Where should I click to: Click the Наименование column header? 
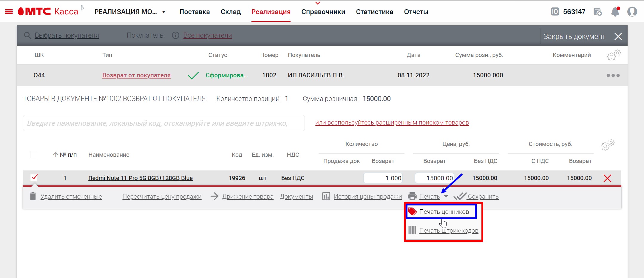click(x=109, y=155)
